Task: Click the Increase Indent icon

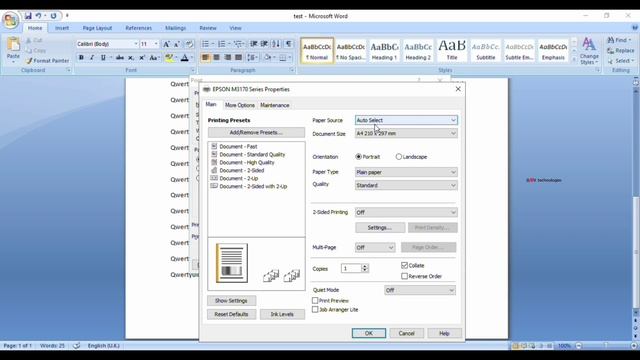Action: click(x=264, y=44)
